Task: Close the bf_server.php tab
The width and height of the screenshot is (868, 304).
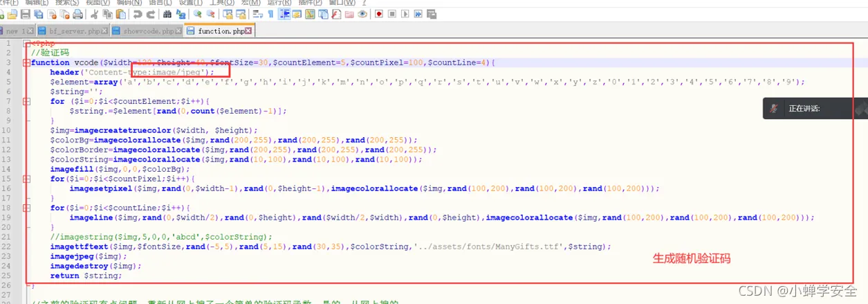Action: pyautogui.click(x=104, y=31)
